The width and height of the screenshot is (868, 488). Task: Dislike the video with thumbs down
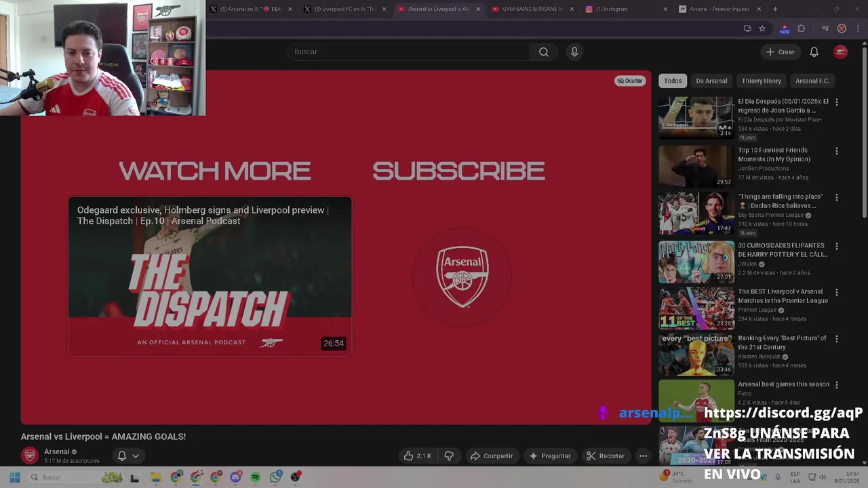click(449, 456)
